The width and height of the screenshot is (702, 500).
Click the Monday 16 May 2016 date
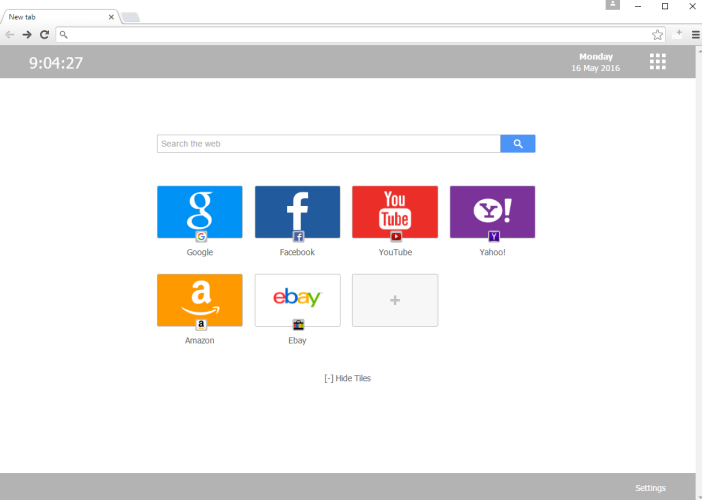click(595, 62)
